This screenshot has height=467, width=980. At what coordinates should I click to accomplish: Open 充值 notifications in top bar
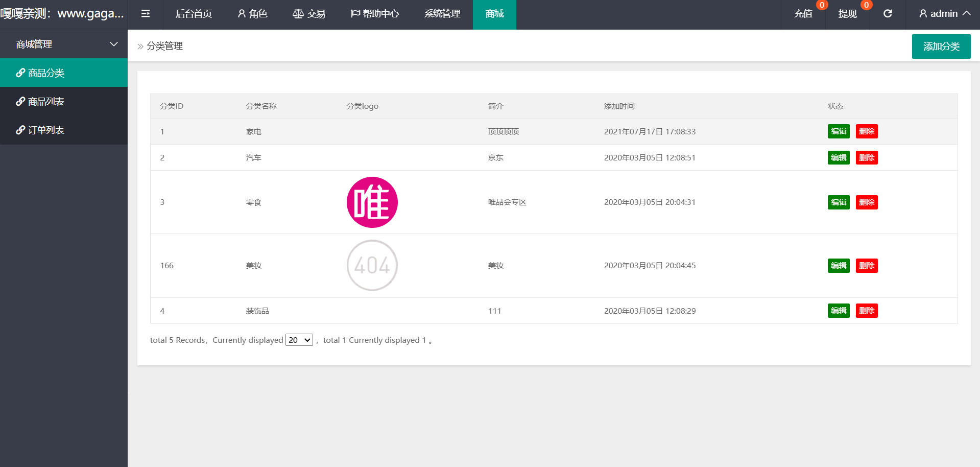tap(803, 14)
